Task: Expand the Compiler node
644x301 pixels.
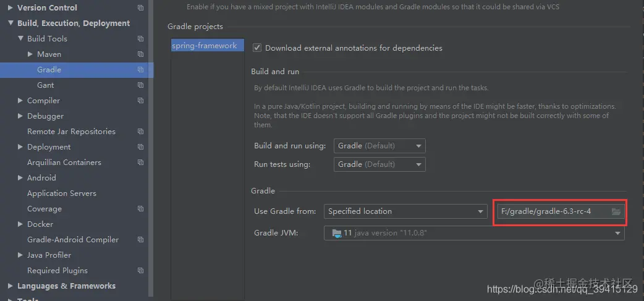Action: coord(20,101)
